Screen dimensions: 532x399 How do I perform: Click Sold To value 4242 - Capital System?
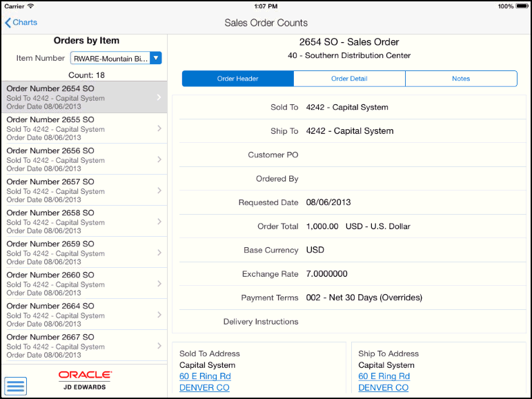pos(347,107)
